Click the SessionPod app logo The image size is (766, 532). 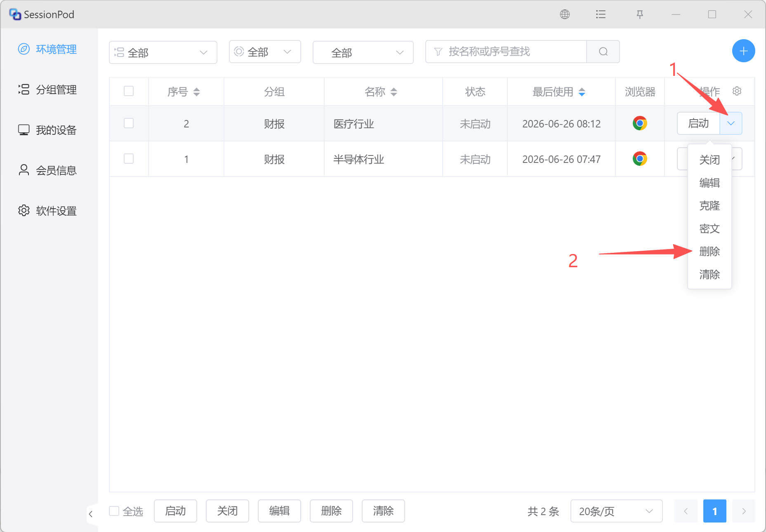coord(15,14)
